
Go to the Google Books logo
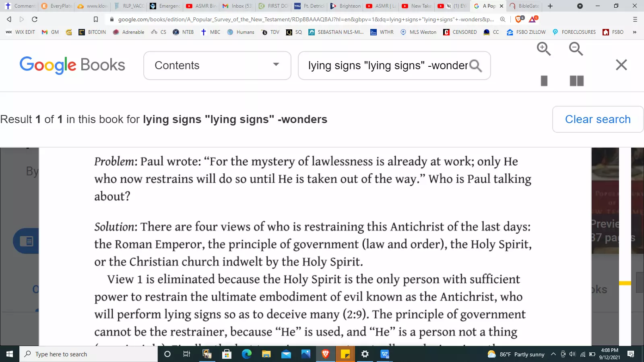coord(72,65)
